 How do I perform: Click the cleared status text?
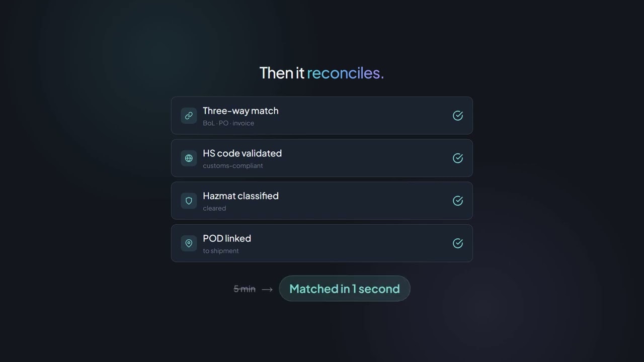tap(214, 208)
